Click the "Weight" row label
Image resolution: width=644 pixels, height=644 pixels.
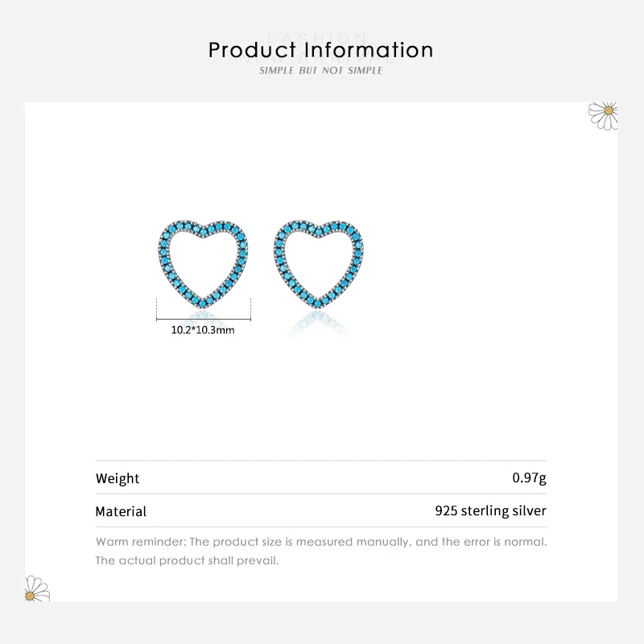pyautogui.click(x=118, y=478)
